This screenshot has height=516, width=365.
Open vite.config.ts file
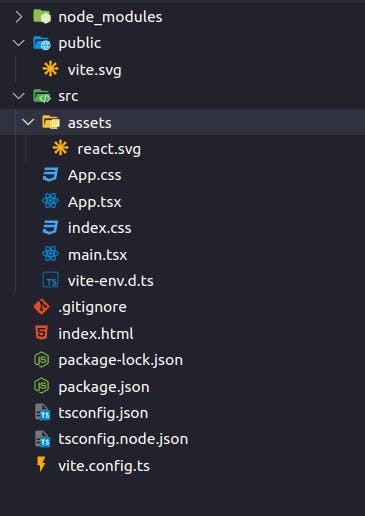(x=104, y=466)
